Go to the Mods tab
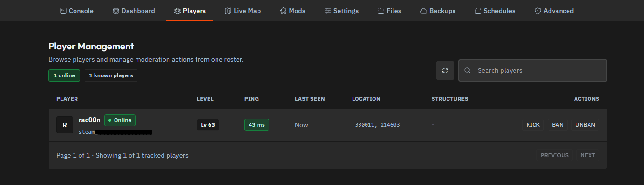The image size is (644, 185). click(293, 11)
